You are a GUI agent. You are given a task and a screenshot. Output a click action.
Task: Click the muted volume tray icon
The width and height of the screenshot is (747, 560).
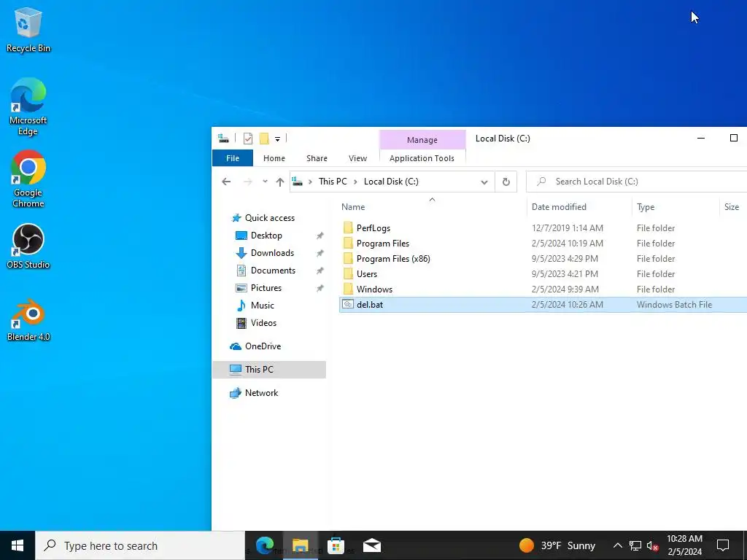(x=653, y=546)
